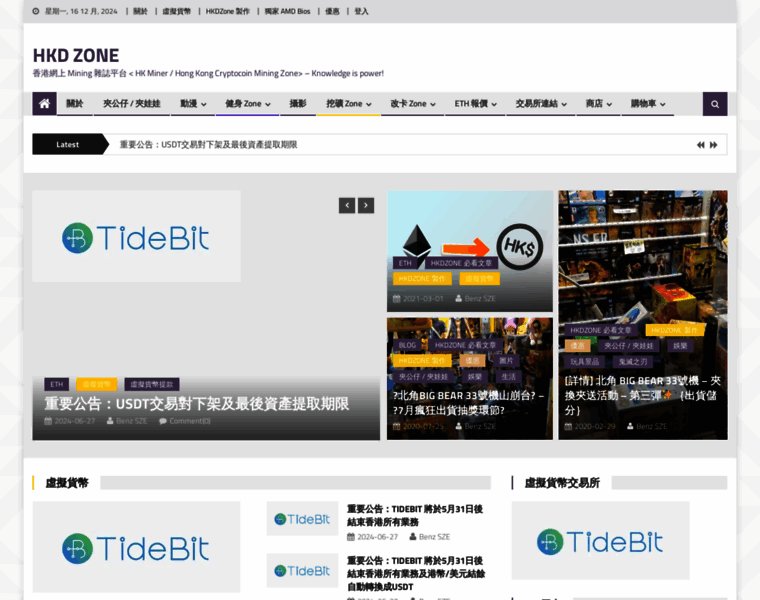This screenshot has width=760, height=600.
Task: Open featured article 重要公告：USDT交易對下架
Action: pyautogui.click(x=196, y=404)
